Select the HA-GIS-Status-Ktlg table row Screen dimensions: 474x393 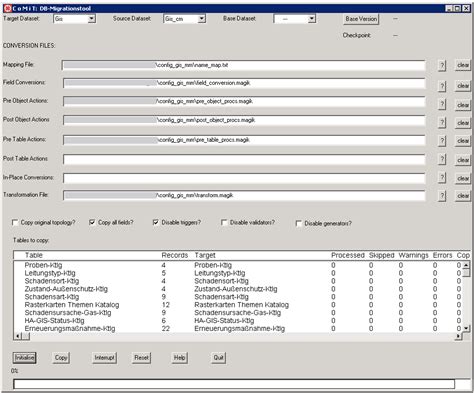coord(237,321)
